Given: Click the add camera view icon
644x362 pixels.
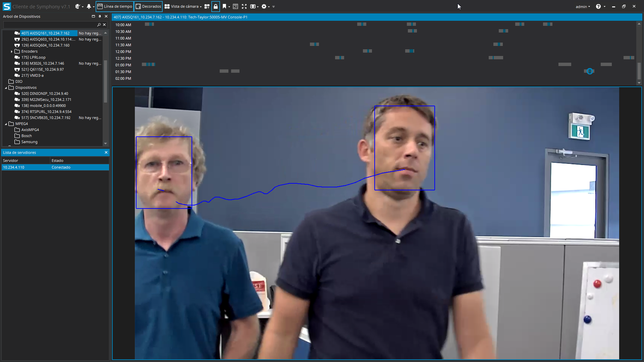Looking at the screenshot, I should pos(207,6).
